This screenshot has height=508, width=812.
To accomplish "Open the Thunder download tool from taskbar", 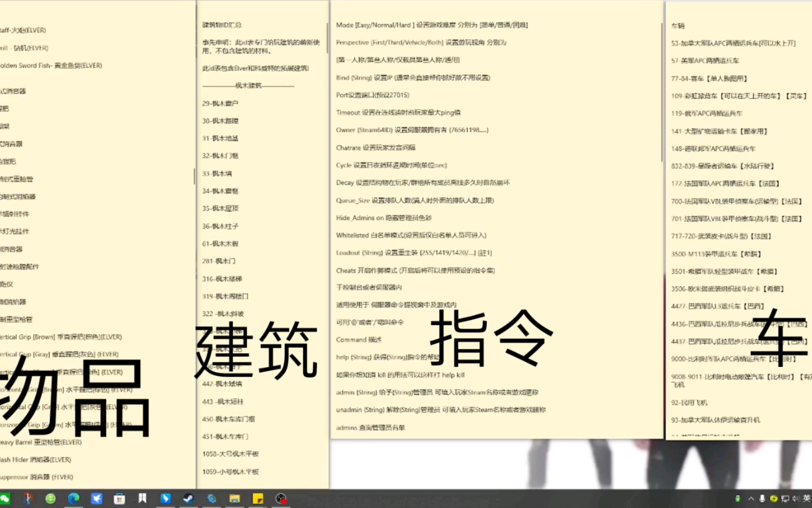I will pos(97,499).
